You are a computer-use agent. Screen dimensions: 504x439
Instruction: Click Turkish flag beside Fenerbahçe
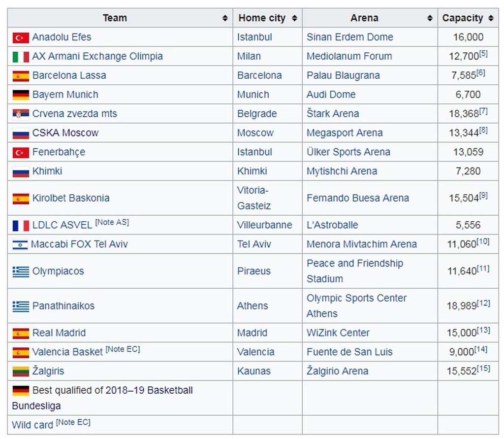pyautogui.click(x=21, y=153)
